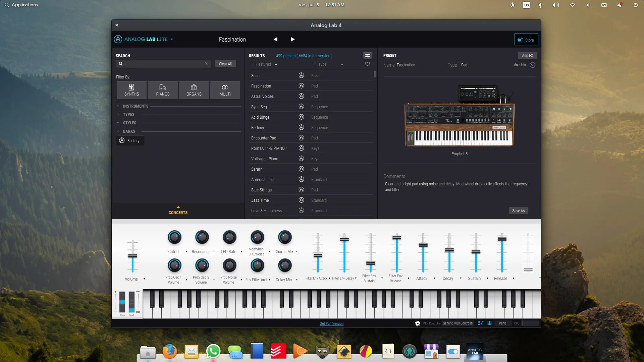This screenshot has width=644, height=362.
Task: Click the Volume slider handle
Action: point(132,256)
